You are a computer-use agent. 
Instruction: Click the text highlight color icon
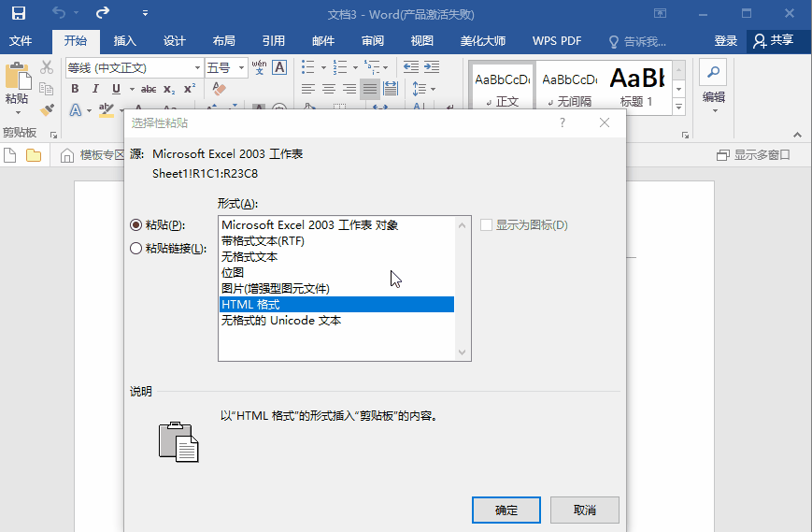point(107,109)
